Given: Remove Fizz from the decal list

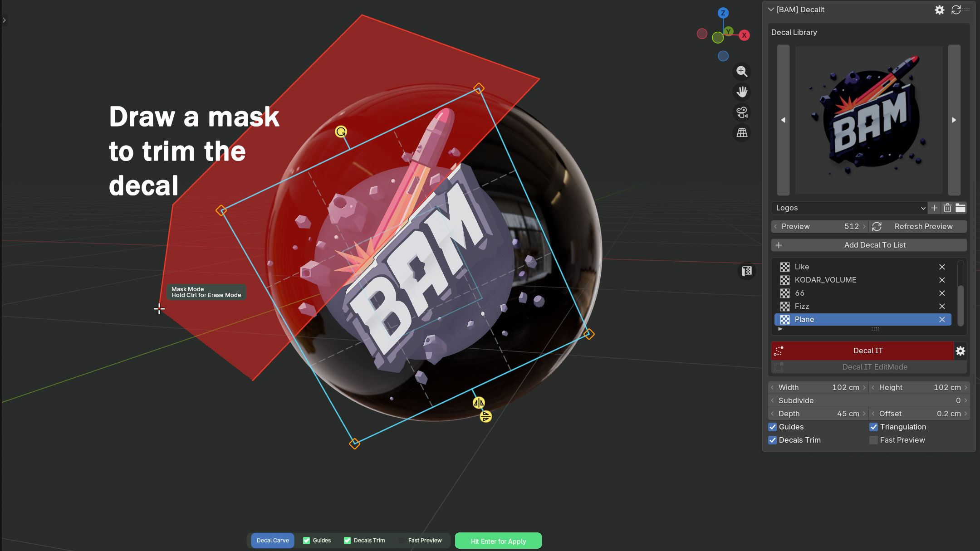Looking at the screenshot, I should [942, 307].
